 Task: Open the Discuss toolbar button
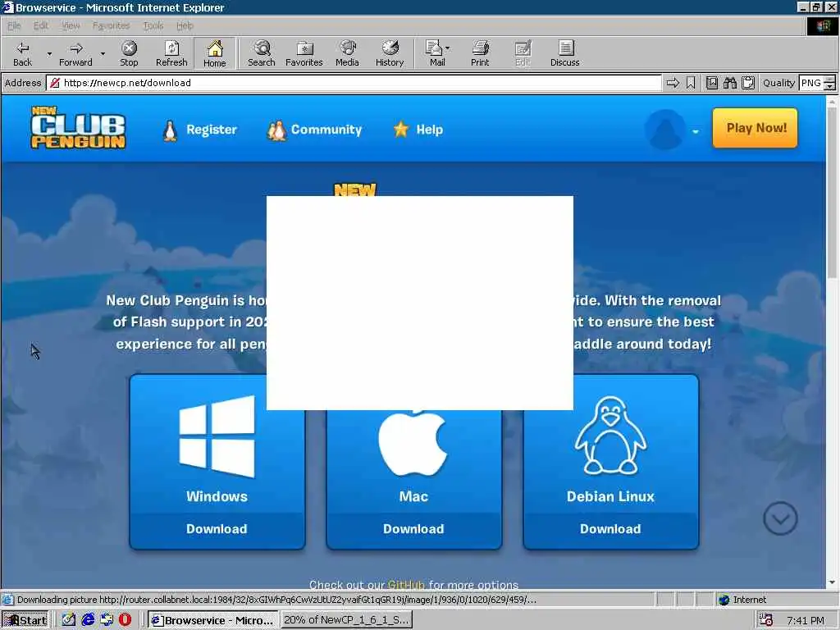564,53
